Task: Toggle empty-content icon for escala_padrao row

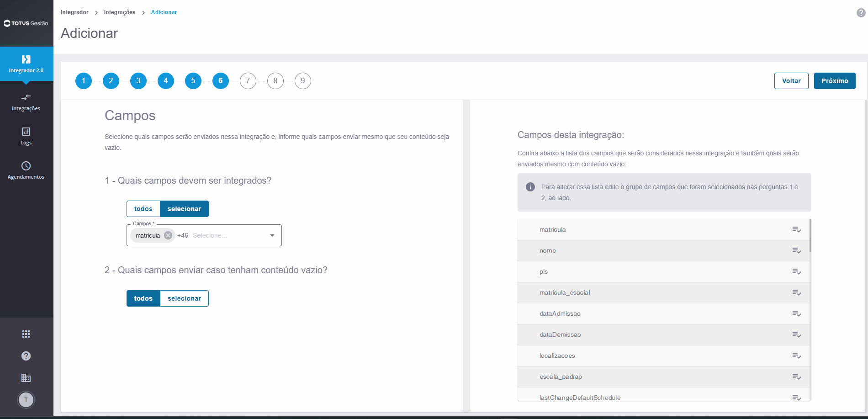Action: pyautogui.click(x=797, y=377)
